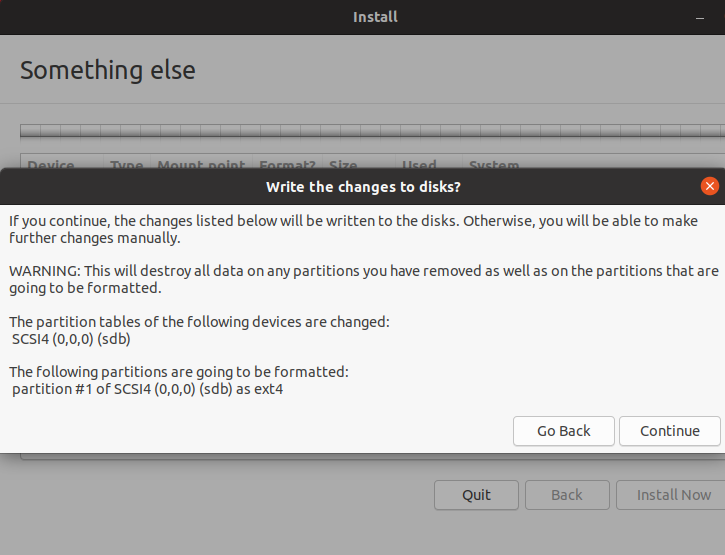
Task: Click the Install Now button
Action: 673,495
